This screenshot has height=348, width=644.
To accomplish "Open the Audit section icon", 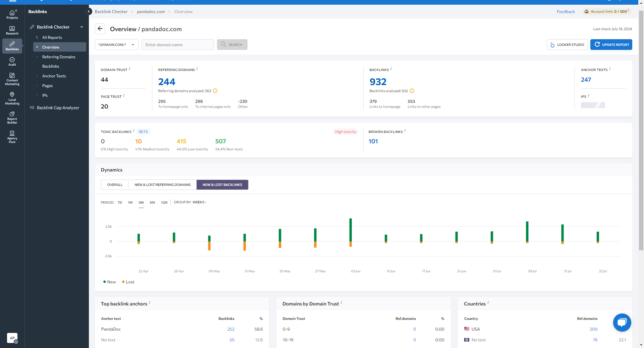I will tap(12, 61).
